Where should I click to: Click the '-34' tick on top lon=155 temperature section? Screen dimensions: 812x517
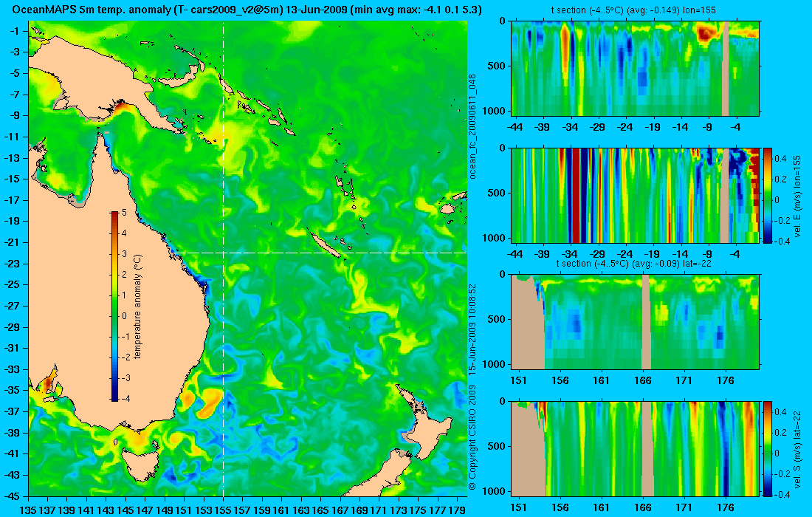(570, 128)
